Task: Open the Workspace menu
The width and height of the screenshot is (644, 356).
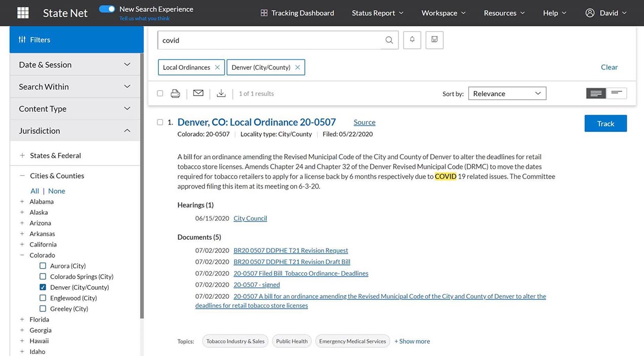Action: point(443,13)
